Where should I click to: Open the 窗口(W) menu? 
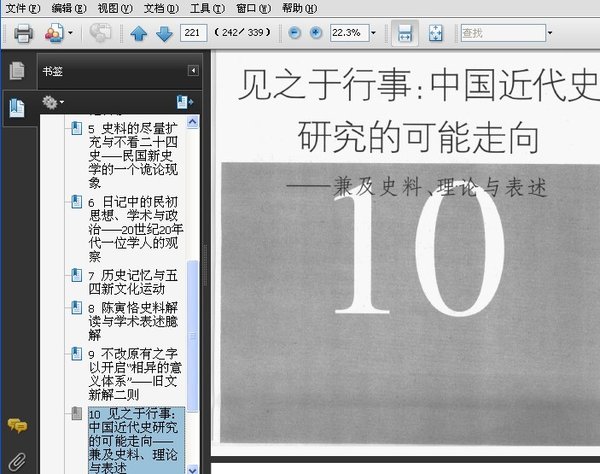pyautogui.click(x=253, y=8)
